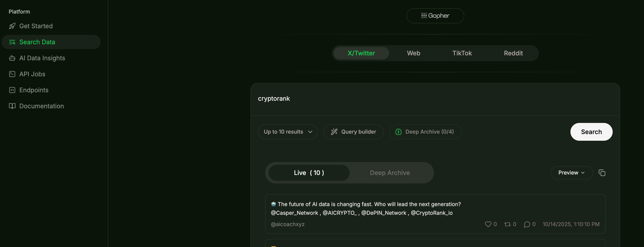The width and height of the screenshot is (644, 247).
Task: Click the book icon for Documentation
Action: [12, 106]
